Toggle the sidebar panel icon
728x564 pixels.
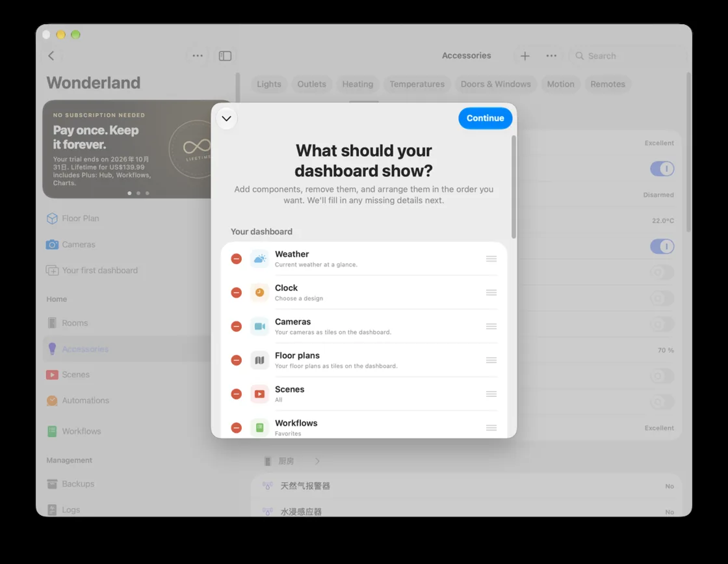point(225,56)
